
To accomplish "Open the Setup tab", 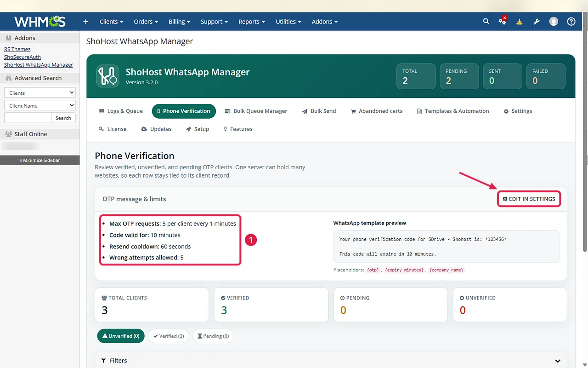I will click(198, 129).
